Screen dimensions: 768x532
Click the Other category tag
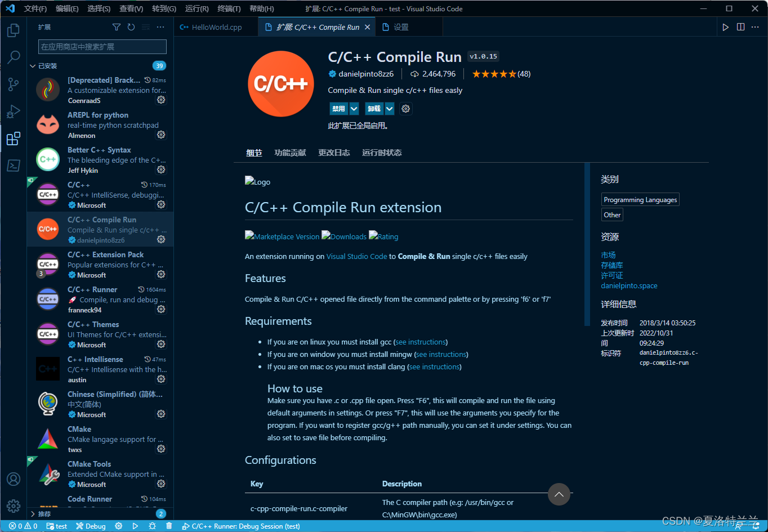[612, 214]
